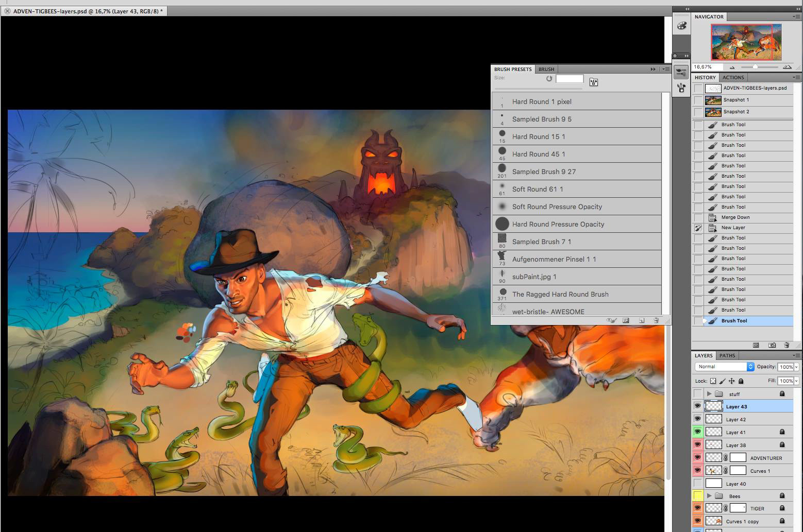The image size is (803, 532).
Task: Click the Navigator zoom slider handle
Action: point(755,67)
